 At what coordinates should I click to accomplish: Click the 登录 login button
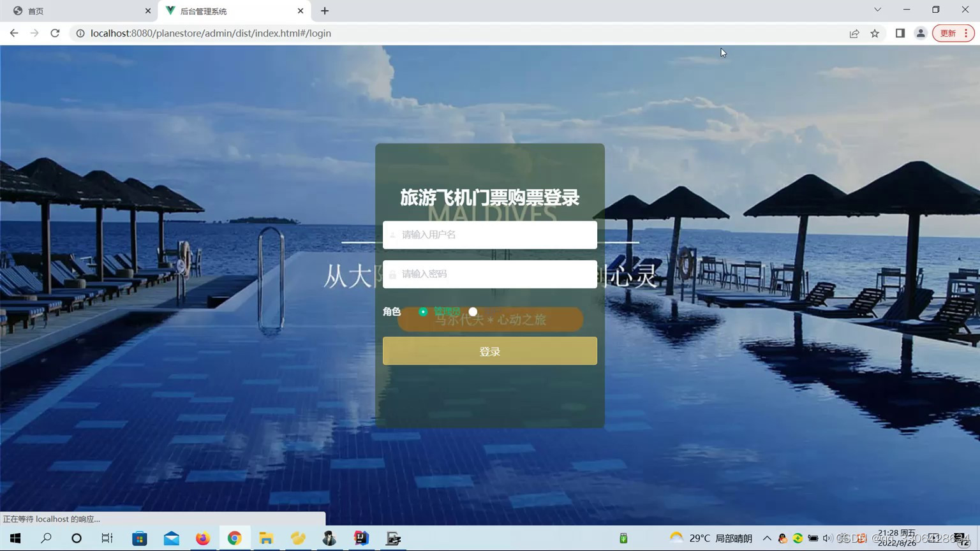coord(490,351)
